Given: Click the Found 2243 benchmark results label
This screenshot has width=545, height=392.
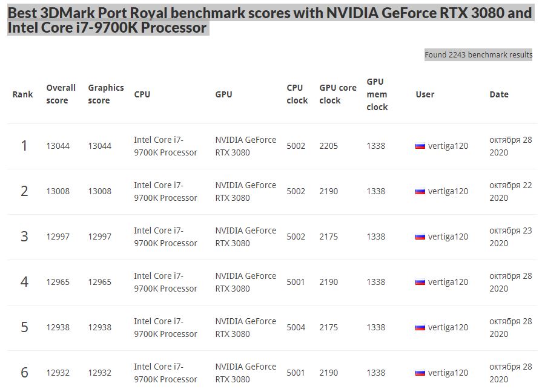Looking at the screenshot, I should click(x=478, y=55).
